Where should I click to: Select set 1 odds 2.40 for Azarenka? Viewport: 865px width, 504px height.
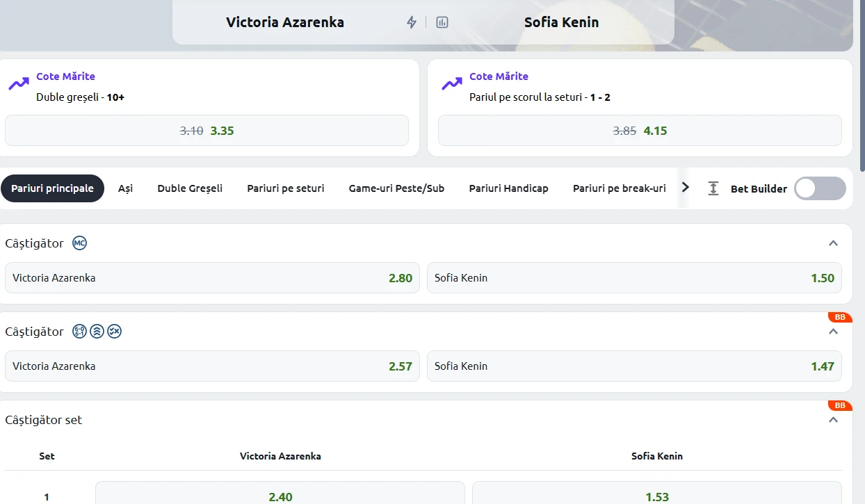coord(280,493)
